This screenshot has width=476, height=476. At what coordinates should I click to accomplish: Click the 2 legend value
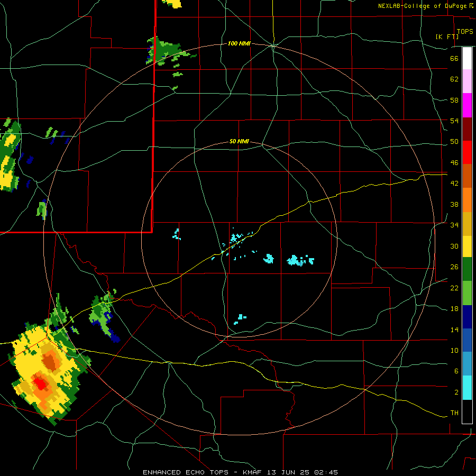pyautogui.click(x=456, y=392)
